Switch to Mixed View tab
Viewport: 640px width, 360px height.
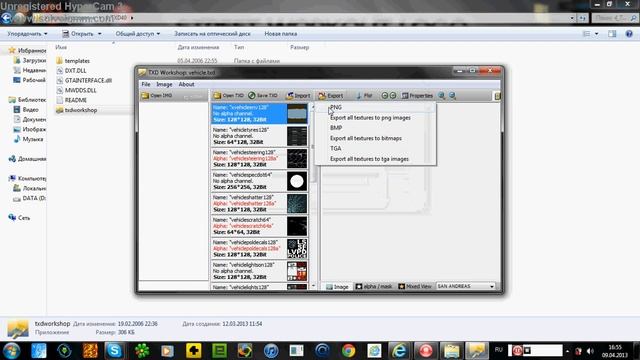pos(415,287)
